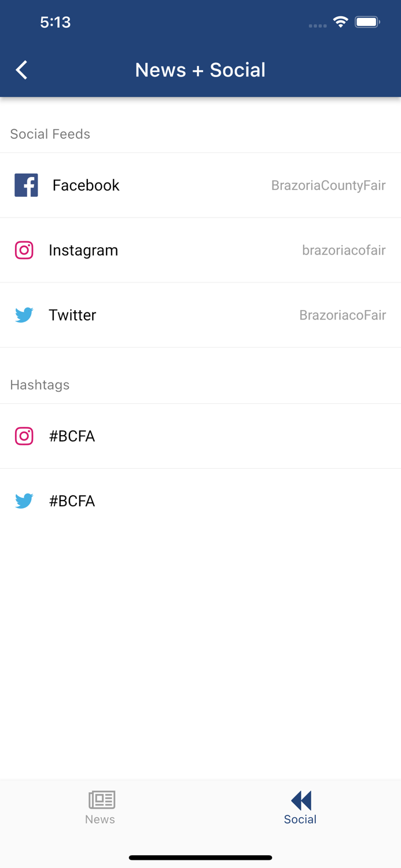Tap the News + Social title
Viewport: 401px width, 868px height.
coord(200,70)
